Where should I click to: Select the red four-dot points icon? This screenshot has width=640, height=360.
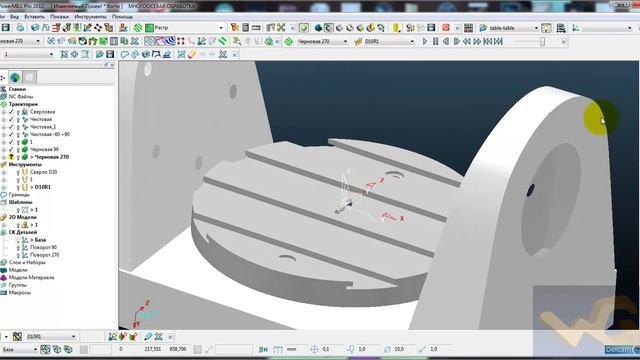click(181, 41)
